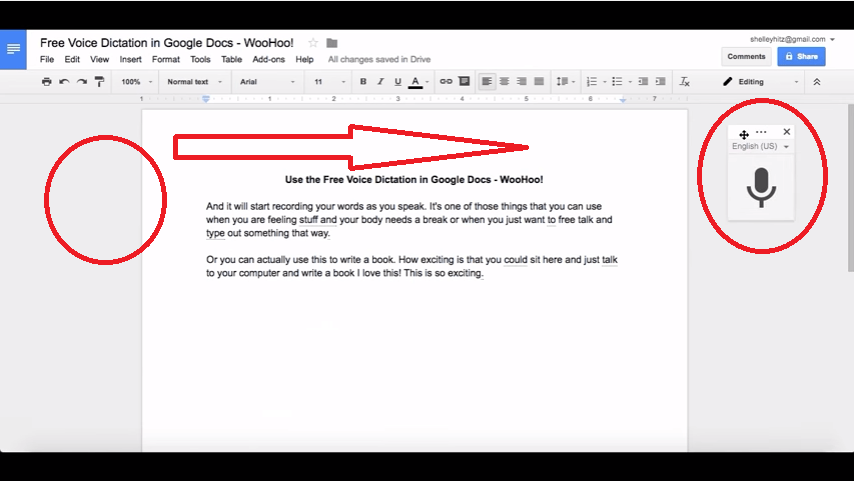
Task: Click the document heading text
Action: point(414,180)
